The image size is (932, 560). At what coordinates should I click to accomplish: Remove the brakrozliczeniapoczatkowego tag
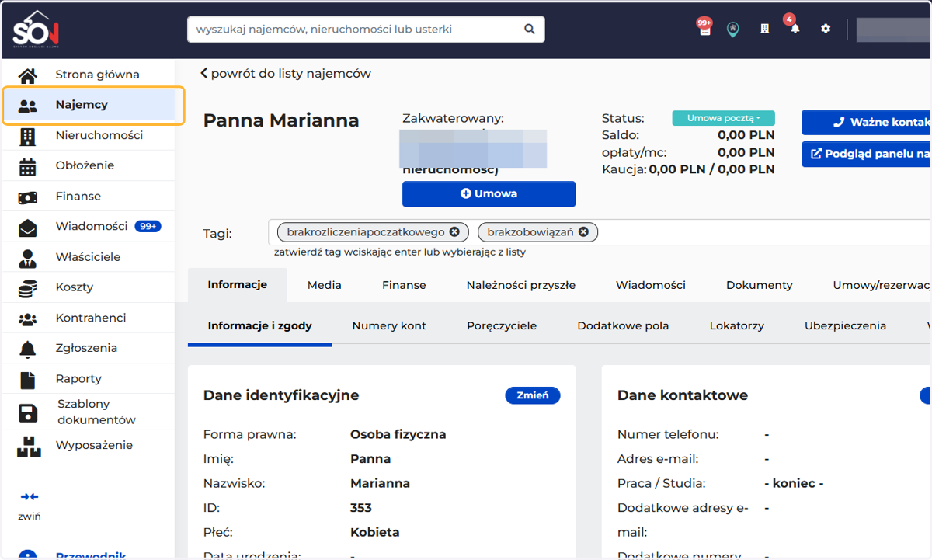coord(454,231)
